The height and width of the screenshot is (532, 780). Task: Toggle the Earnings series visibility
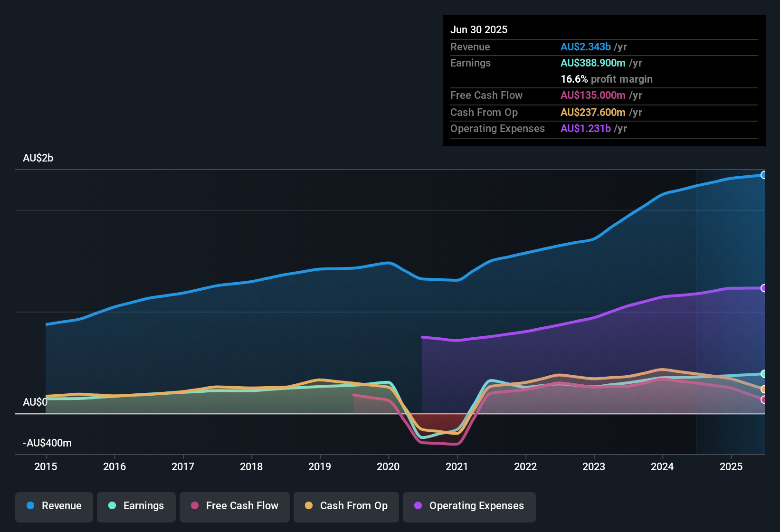136,506
